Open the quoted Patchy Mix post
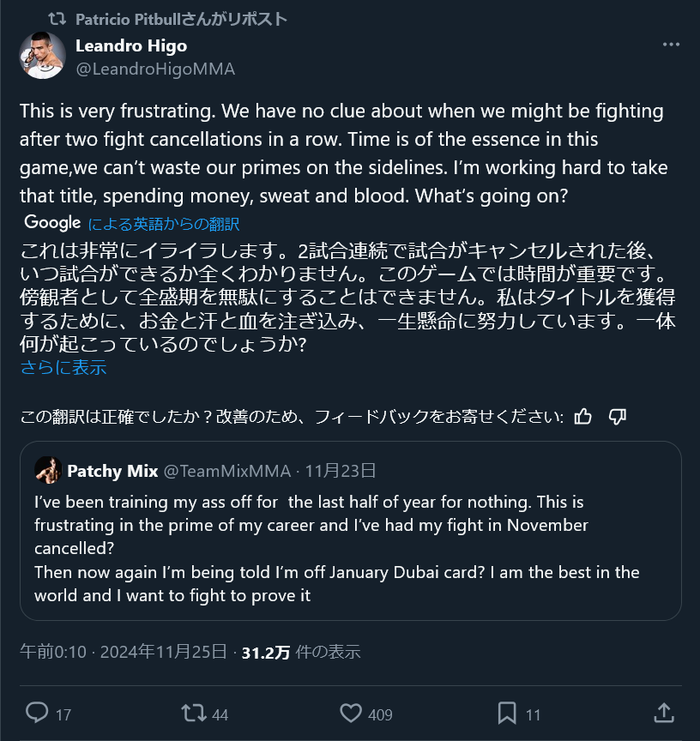Viewport: 700px width, 741px height. 350,549
